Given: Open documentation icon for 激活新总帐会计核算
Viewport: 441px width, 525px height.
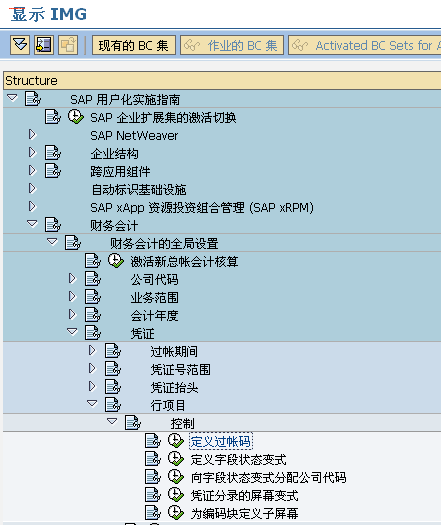Looking at the screenshot, I should click(x=93, y=261).
